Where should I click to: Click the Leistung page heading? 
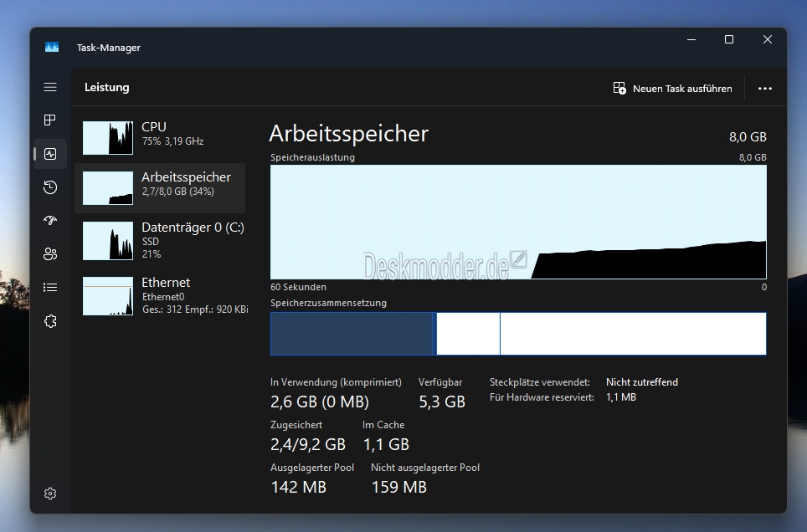(107, 88)
